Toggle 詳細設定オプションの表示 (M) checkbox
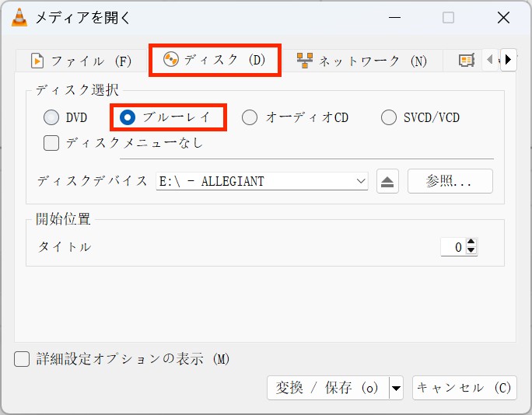The height and width of the screenshot is (415, 532). [22, 359]
